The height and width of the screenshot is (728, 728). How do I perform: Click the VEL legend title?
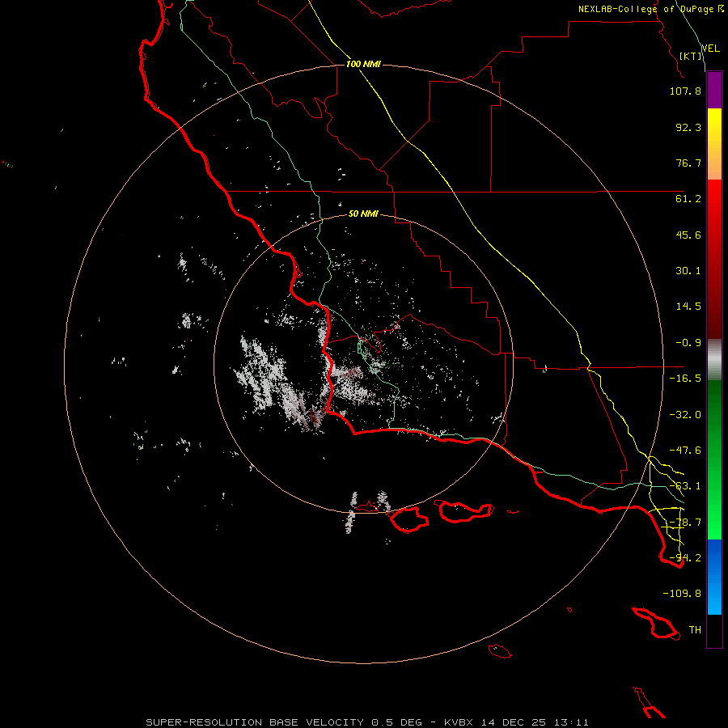coord(710,49)
